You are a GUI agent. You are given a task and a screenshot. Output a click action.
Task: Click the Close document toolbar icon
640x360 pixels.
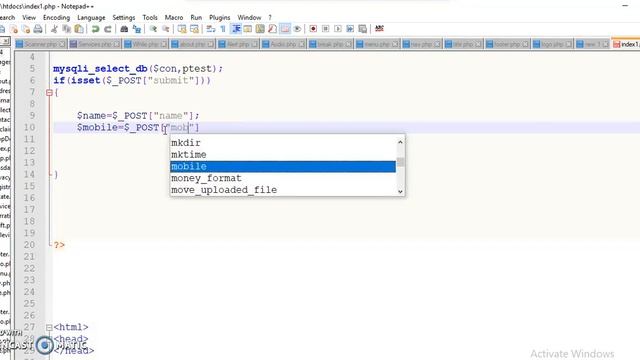(x=14, y=29)
